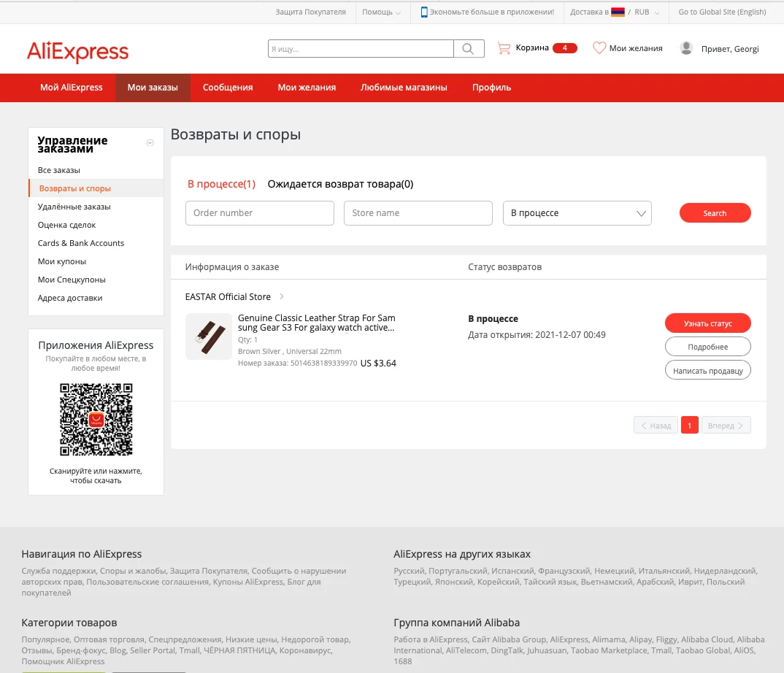Open Служба поддержки footer link
The width and height of the screenshot is (784, 673).
pyautogui.click(x=58, y=571)
